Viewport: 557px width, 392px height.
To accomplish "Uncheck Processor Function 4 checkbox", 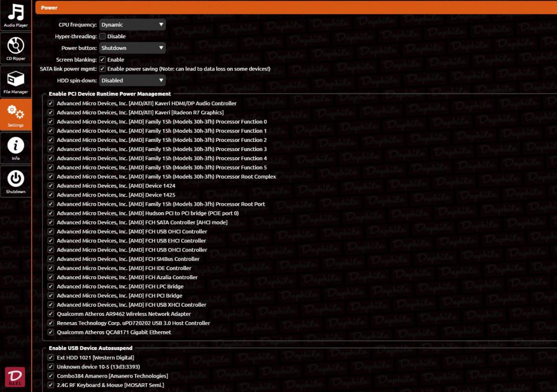I will tap(51, 158).
